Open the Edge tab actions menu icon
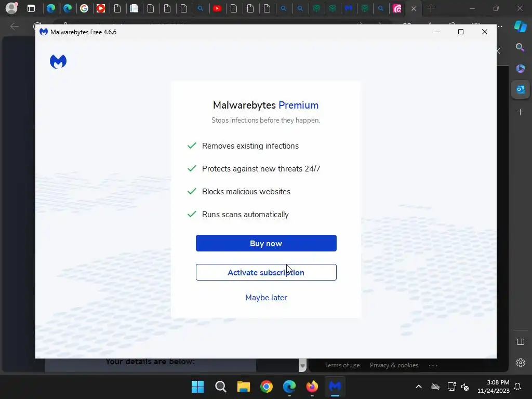The image size is (532, 399). 31,8
